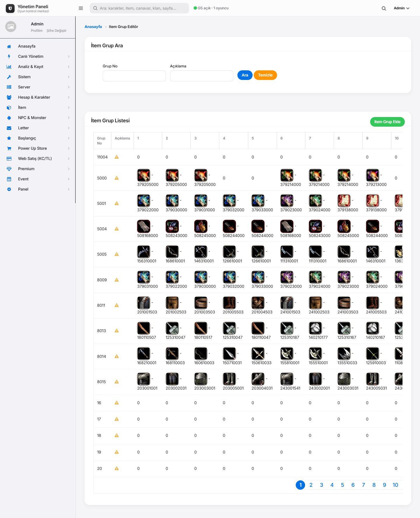Focus the Açıklama input field
The width and height of the screenshot is (420, 518).
click(202, 76)
